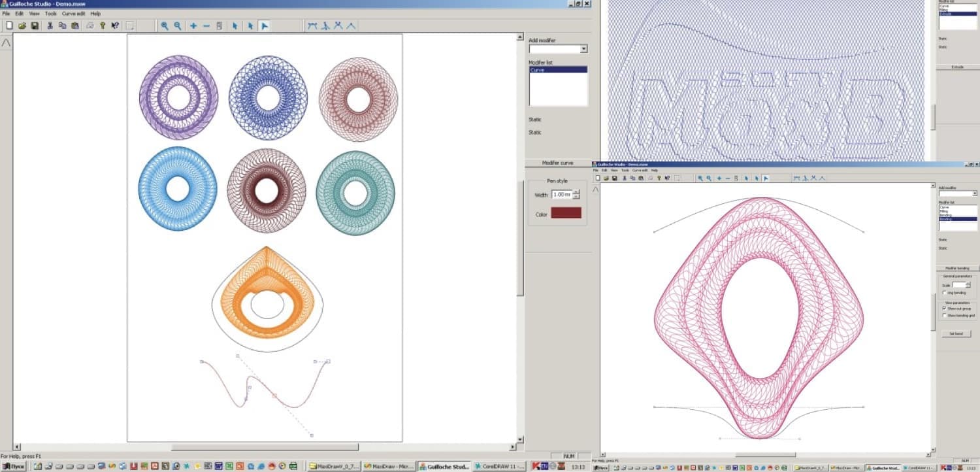Select Curve in left window Modifier list
Image resolution: width=980 pixels, height=472 pixels.
(558, 69)
